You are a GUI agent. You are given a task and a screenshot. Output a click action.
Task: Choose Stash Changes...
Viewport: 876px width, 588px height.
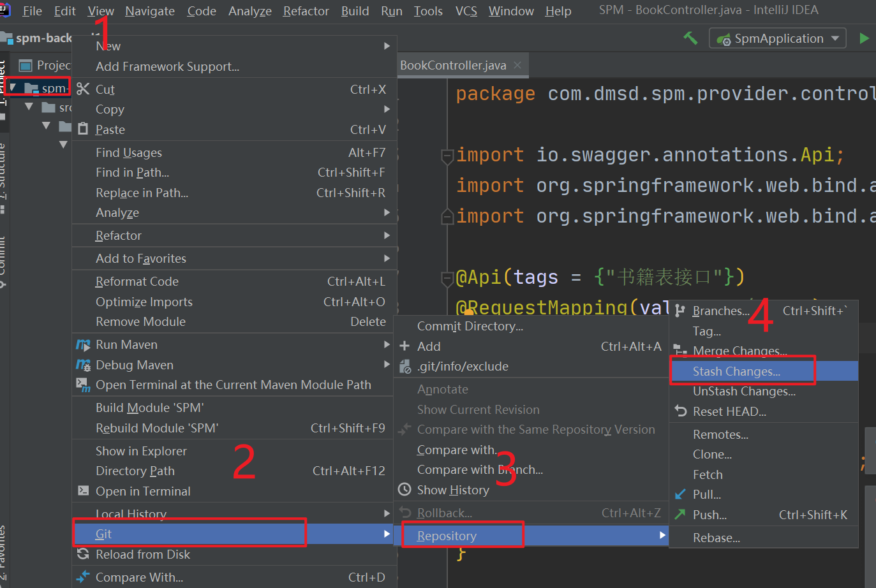[x=764, y=371]
